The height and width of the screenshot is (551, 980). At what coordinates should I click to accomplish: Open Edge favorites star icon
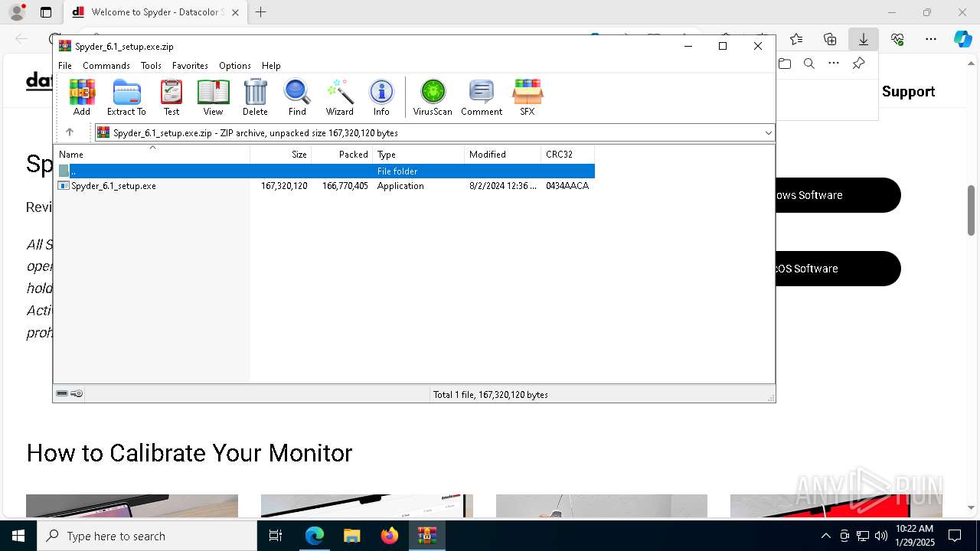pyautogui.click(x=796, y=39)
